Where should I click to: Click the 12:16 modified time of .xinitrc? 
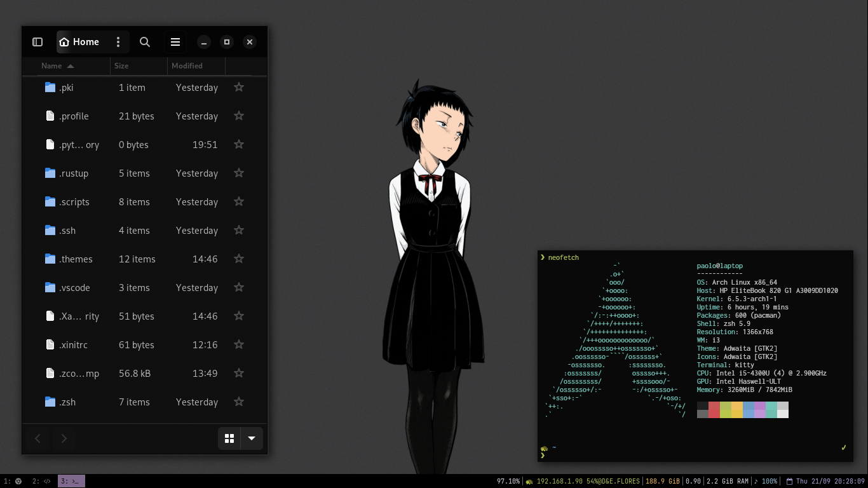[x=205, y=344]
